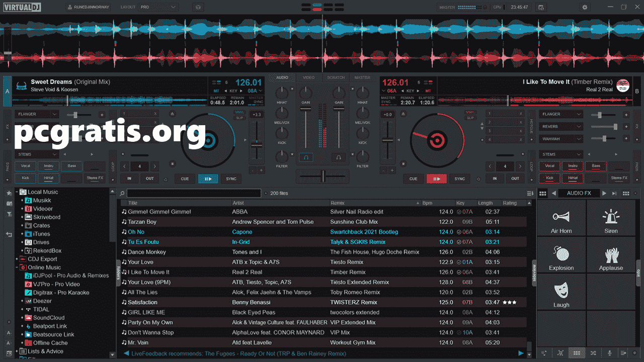Viewport: 644px width, 362px height.
Task: Toggle Vocal stem pad on left deck
Action: [25, 166]
